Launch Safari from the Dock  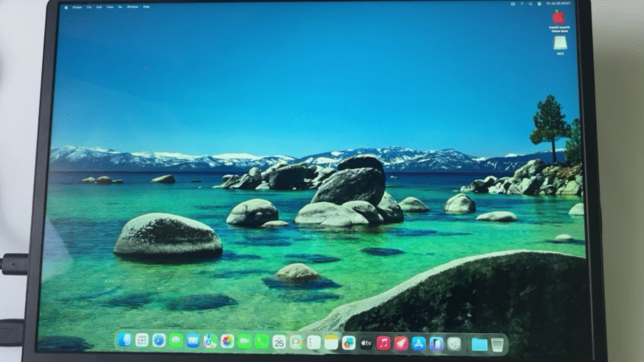(159, 341)
